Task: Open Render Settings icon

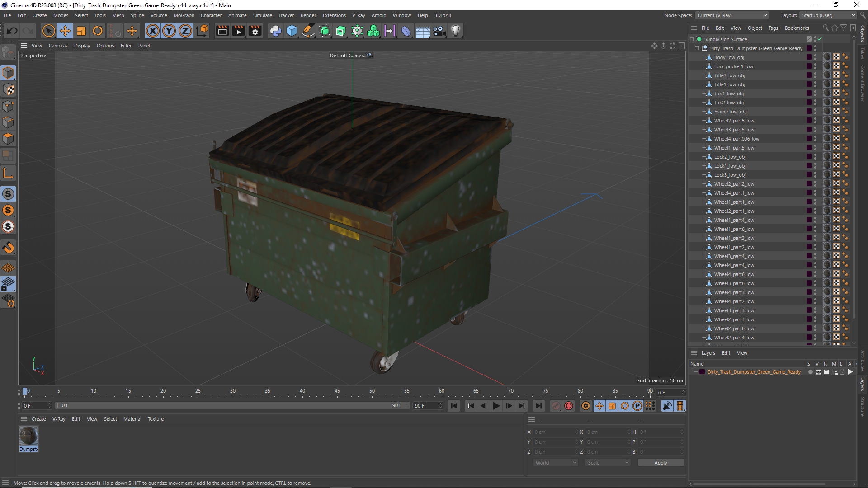Action: click(x=255, y=31)
